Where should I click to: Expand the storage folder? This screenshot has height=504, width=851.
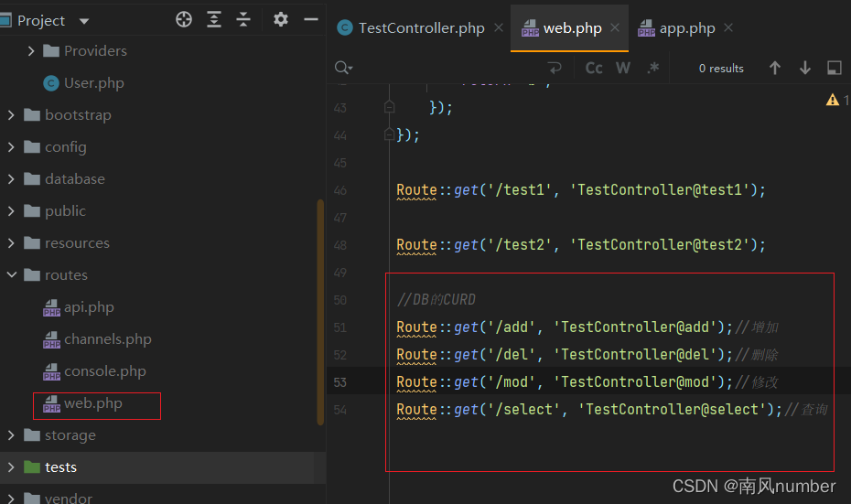pyautogui.click(x=11, y=435)
